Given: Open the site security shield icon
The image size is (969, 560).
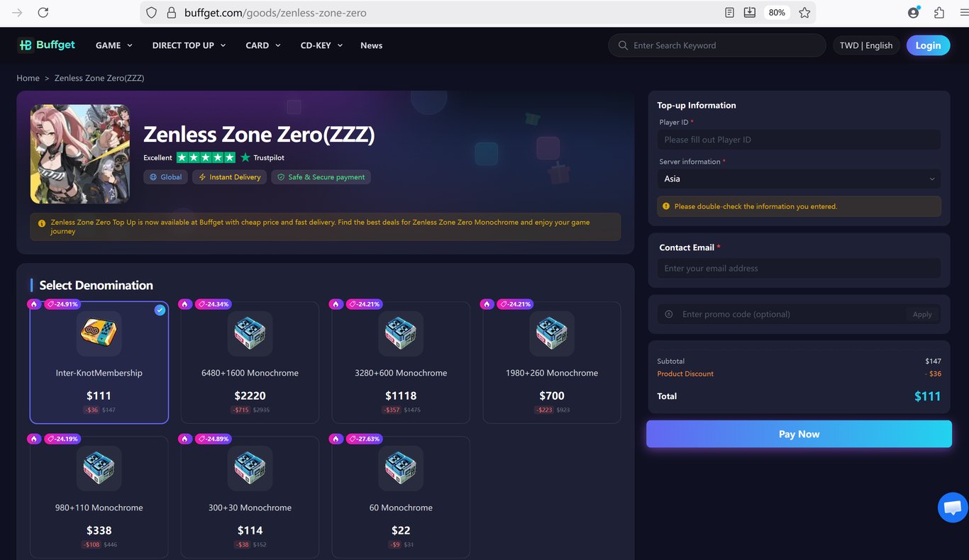Looking at the screenshot, I should 151,13.
